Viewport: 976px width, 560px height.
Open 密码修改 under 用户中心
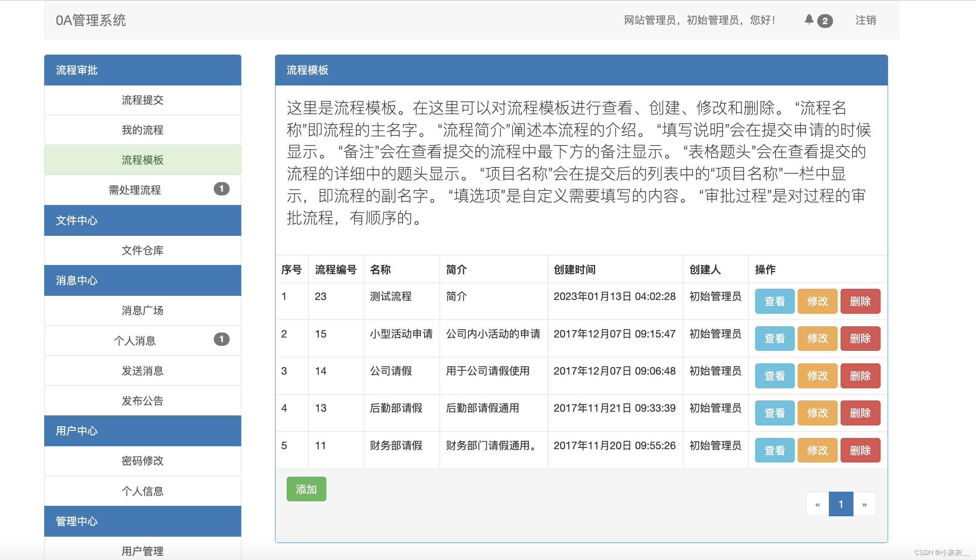[142, 461]
